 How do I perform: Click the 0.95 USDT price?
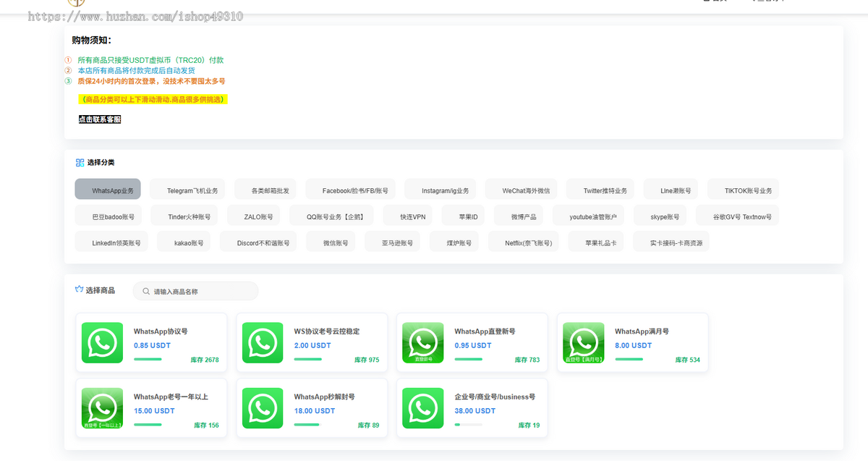pos(473,345)
